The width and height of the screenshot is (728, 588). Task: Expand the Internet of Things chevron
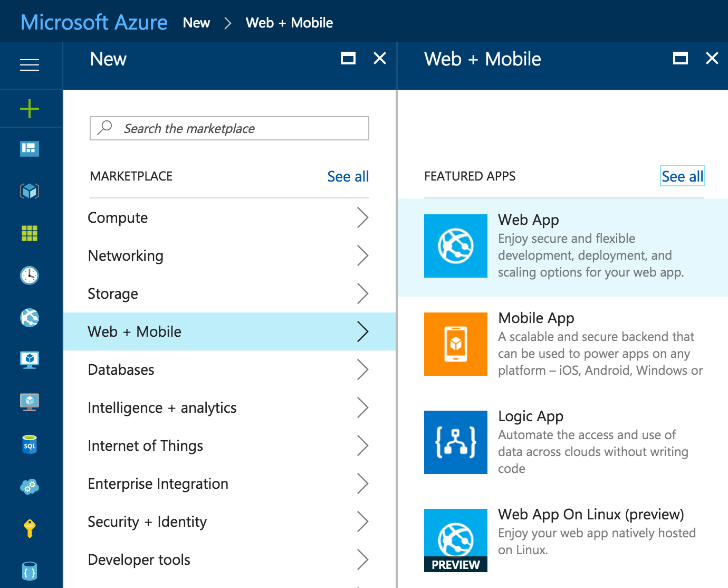(x=362, y=445)
